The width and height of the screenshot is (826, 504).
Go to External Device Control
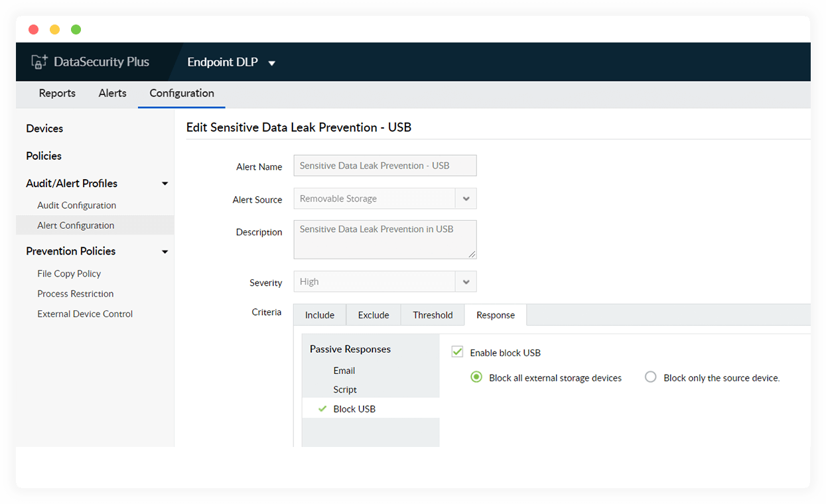(85, 314)
